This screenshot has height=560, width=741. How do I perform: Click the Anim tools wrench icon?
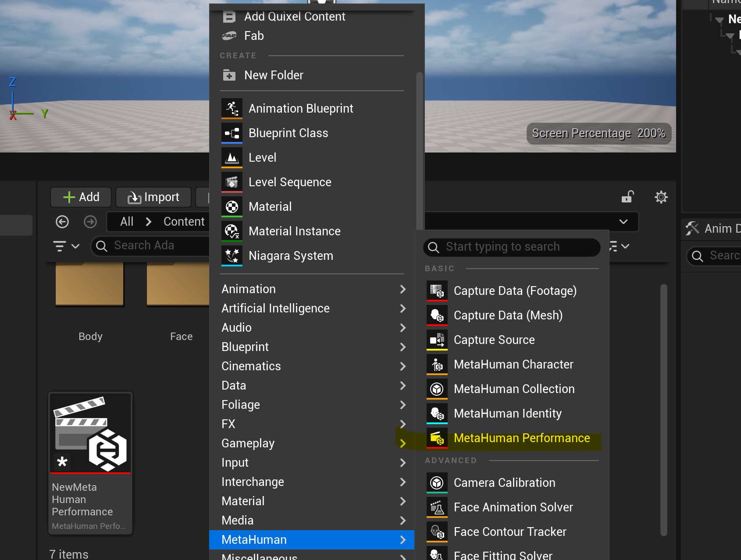click(x=692, y=228)
